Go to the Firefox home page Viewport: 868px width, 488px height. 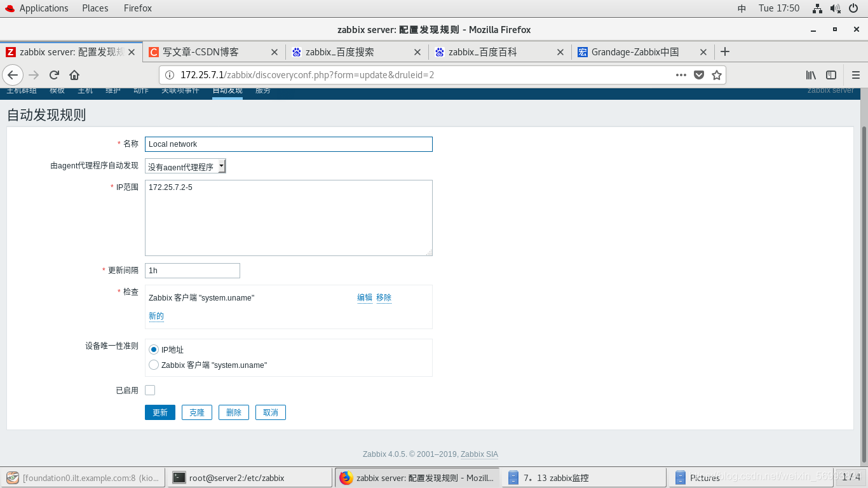tap(74, 75)
